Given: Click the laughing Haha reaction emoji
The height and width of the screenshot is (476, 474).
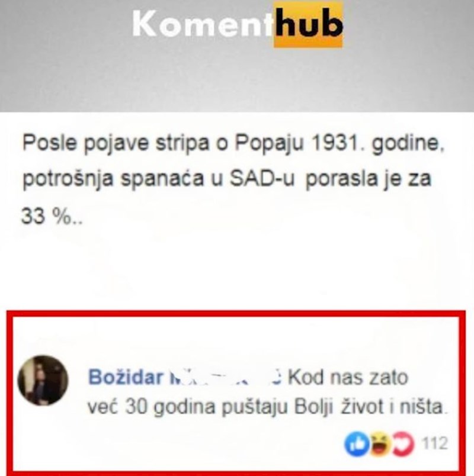Looking at the screenshot, I should [x=380, y=443].
